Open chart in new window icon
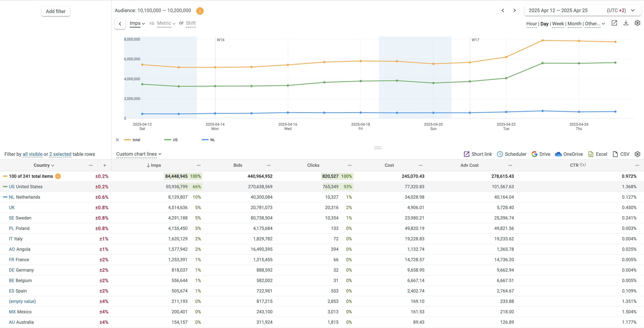The height and width of the screenshot is (328, 644). tap(614, 23)
